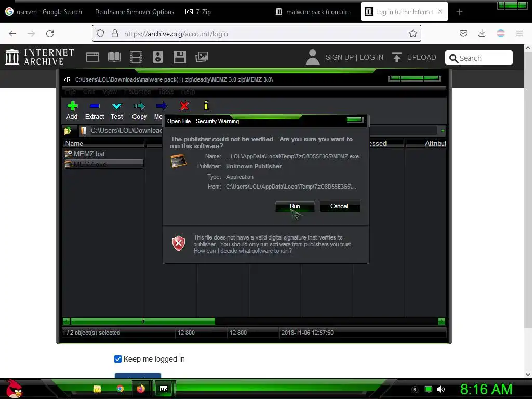532x399 pixels.
Task: Click the LOG IN link
Action: (x=371, y=57)
